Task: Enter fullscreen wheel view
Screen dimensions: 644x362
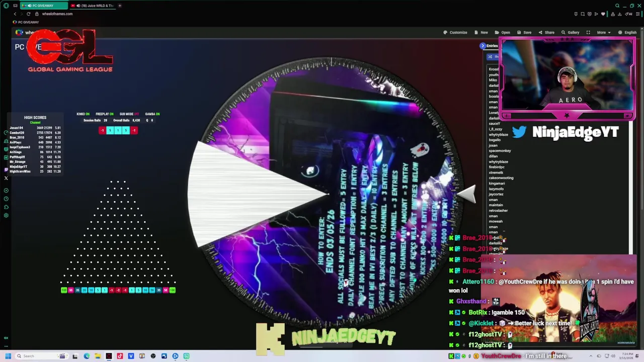Action: coord(588,32)
